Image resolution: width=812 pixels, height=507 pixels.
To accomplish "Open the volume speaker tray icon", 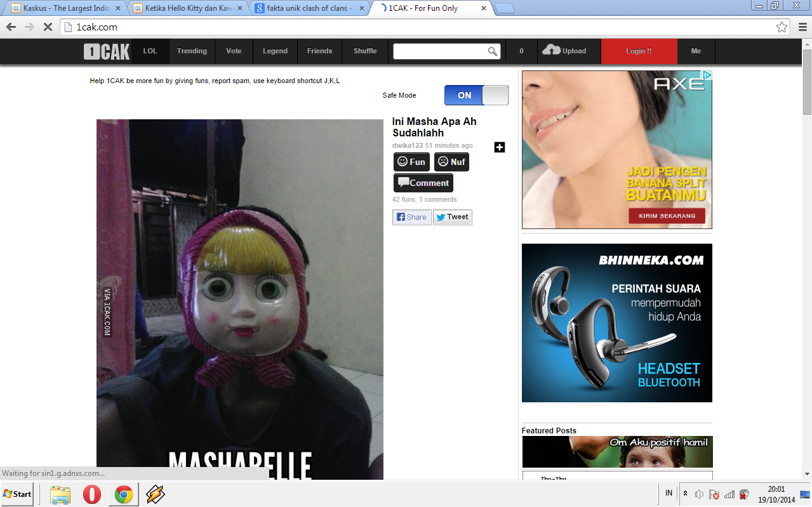I will tap(700, 494).
